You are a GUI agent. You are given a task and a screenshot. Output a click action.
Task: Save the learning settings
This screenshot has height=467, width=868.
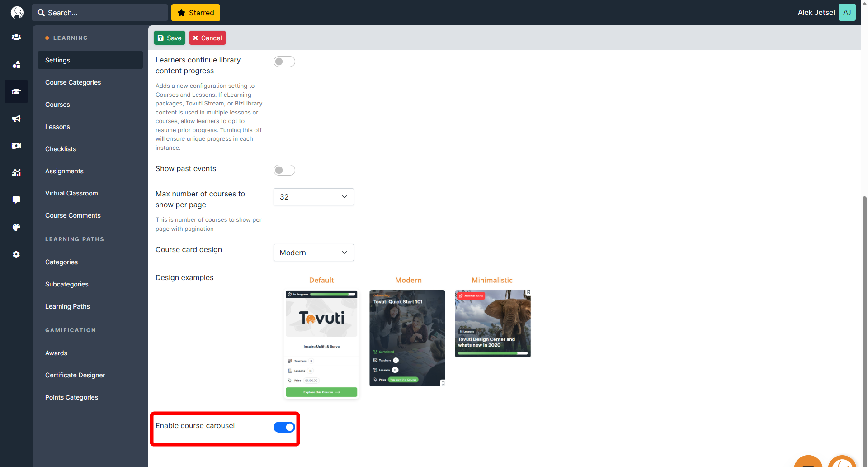coord(170,38)
